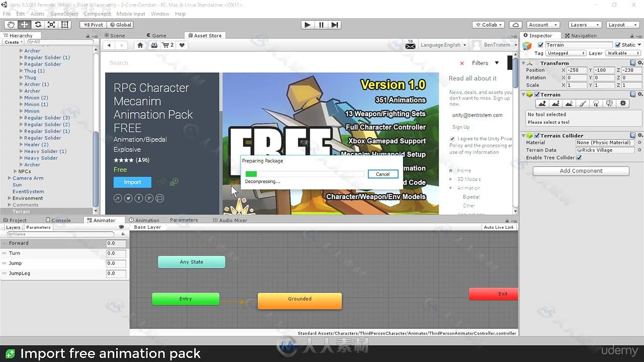Open the Assets menu
This screenshot has height=362, width=644.
(37, 14)
